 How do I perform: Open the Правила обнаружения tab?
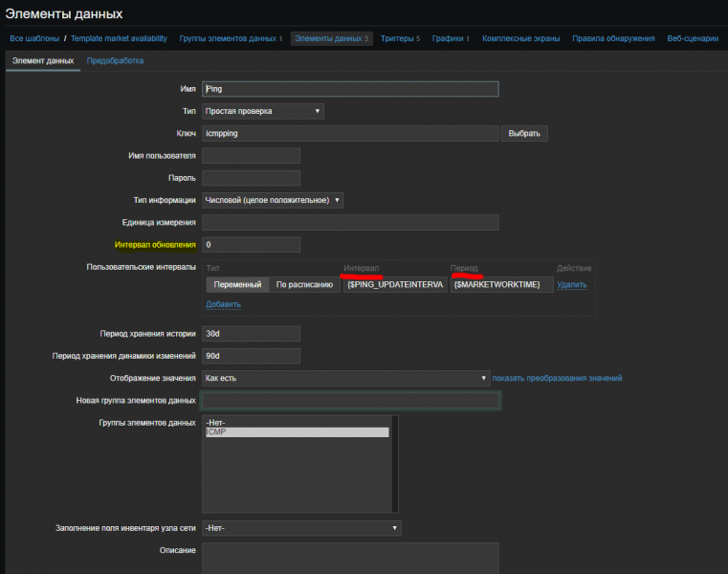coord(612,38)
